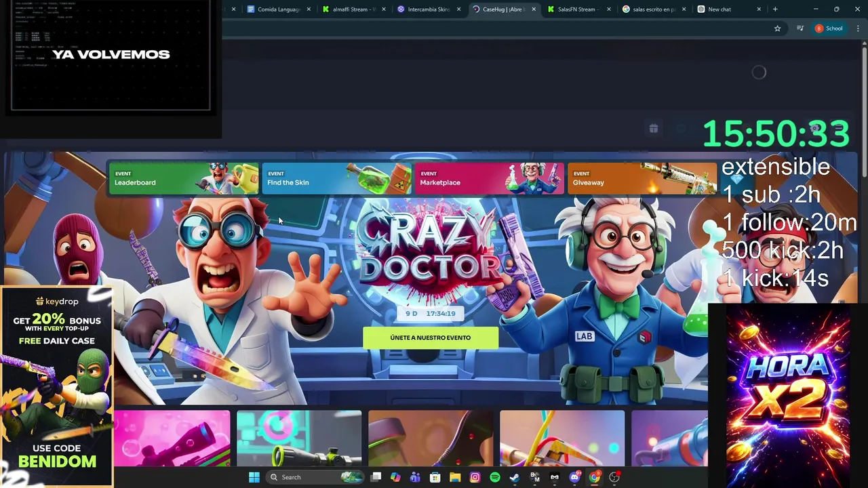The height and width of the screenshot is (488, 868).
Task: Close the SalasFN Stream tab
Action: pyautogui.click(x=608, y=9)
